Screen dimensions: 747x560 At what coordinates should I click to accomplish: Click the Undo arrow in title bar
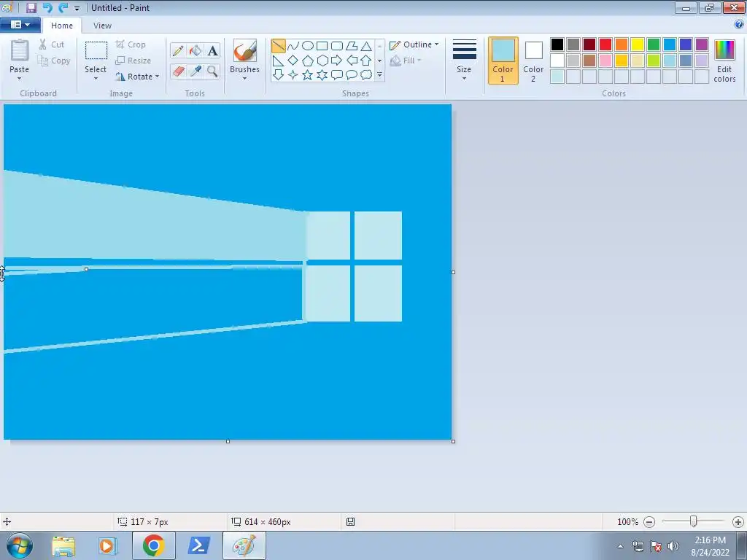tap(47, 7)
